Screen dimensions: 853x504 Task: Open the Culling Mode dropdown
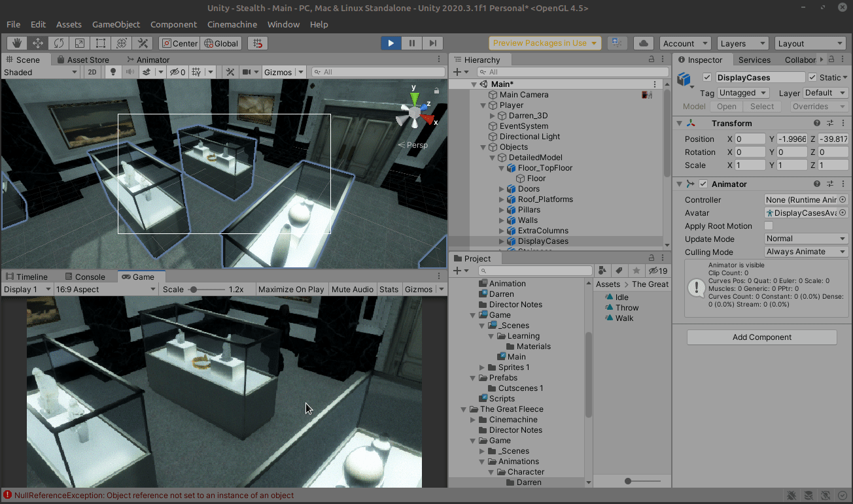pos(806,252)
